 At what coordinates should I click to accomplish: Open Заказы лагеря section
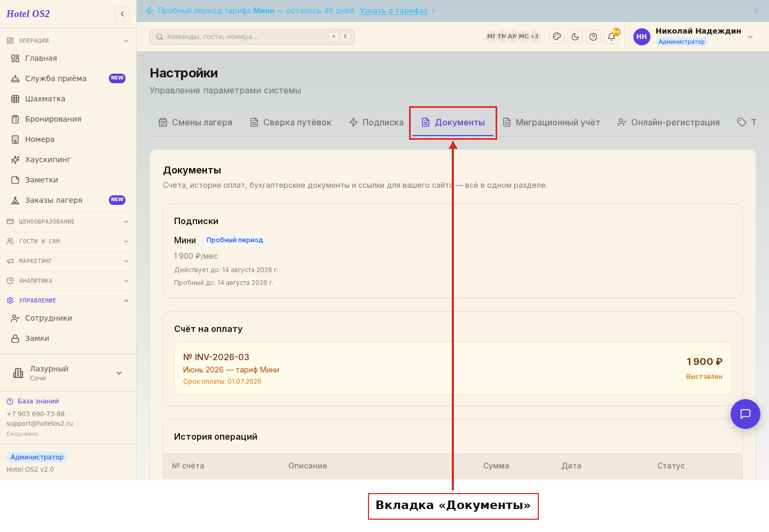pos(68,200)
